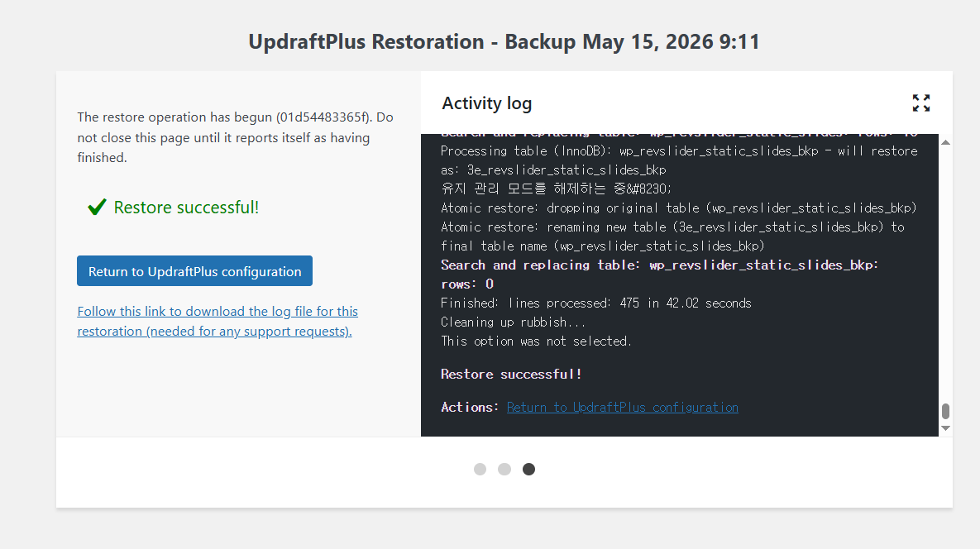Click 'Cleaning up rubbish...' log line
Image resolution: width=980 pixels, height=549 pixels.
(x=513, y=322)
